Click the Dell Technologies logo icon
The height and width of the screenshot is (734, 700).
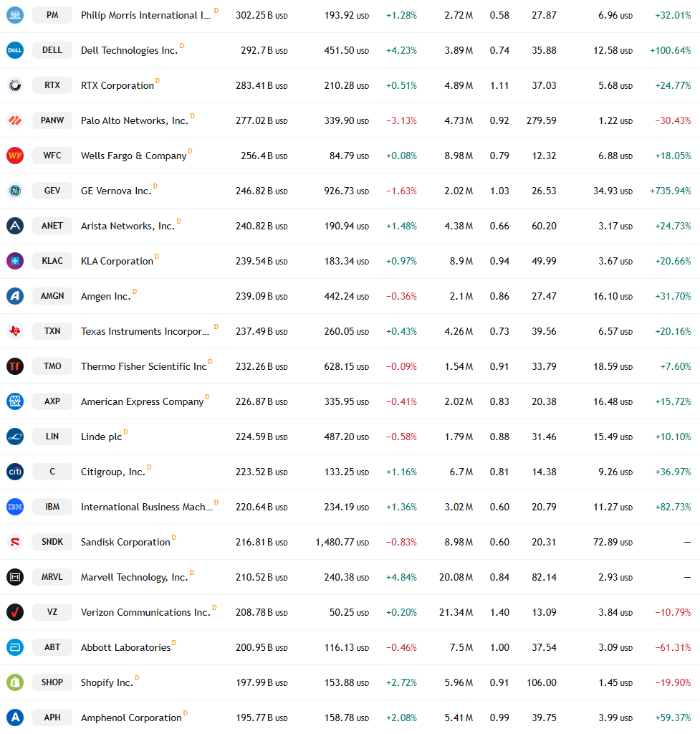15,50
